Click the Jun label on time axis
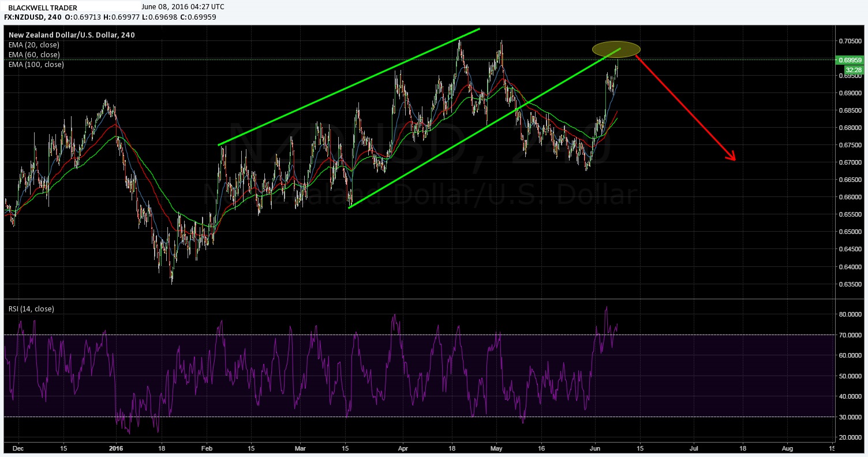The image size is (868, 457). [x=596, y=448]
